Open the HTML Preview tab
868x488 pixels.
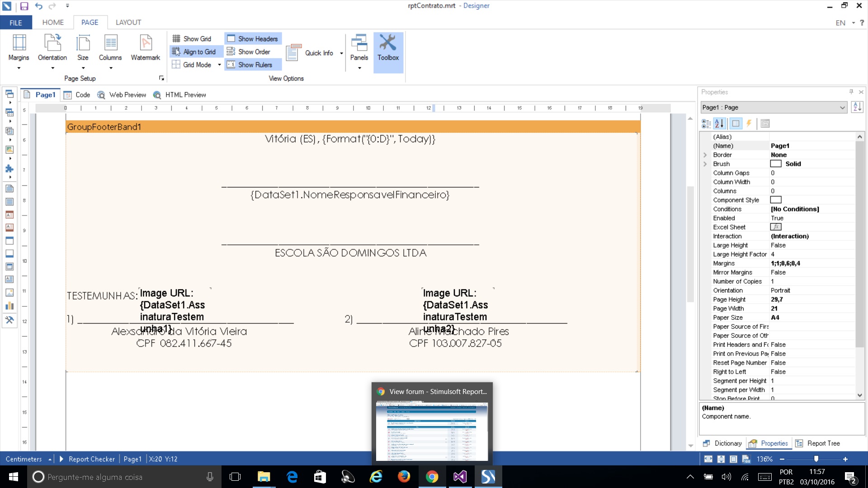[179, 95]
